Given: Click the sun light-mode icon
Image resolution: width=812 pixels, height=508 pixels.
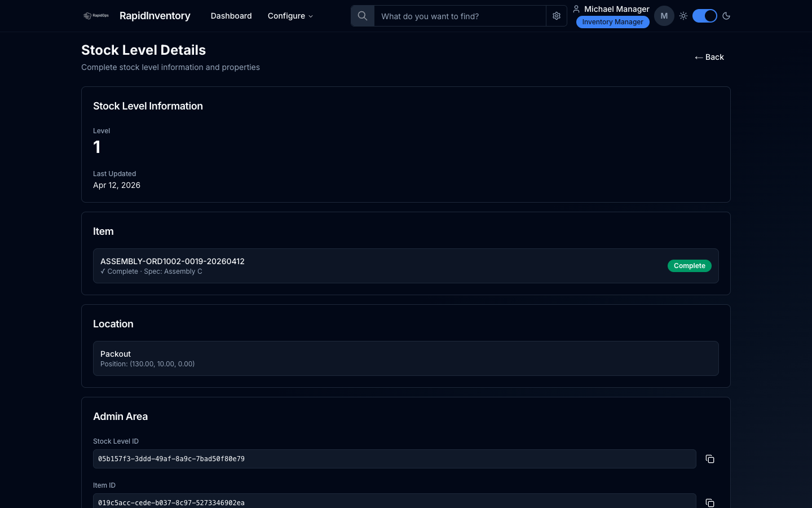Looking at the screenshot, I should pyautogui.click(x=683, y=16).
